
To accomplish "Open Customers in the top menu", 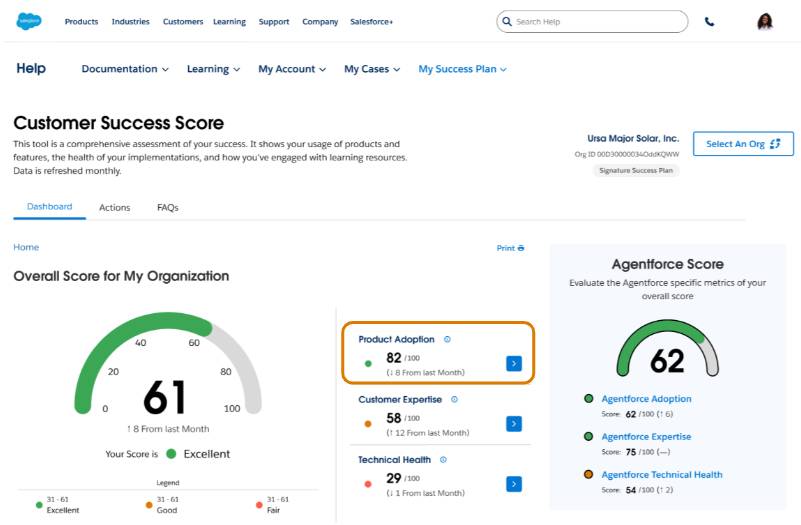I will point(183,21).
